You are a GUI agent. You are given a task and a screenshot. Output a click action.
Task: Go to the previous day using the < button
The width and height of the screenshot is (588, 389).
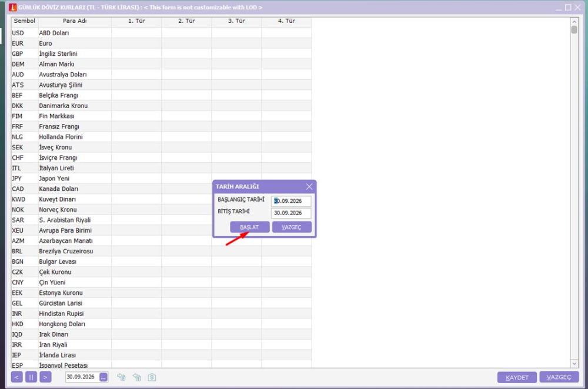[x=17, y=377]
